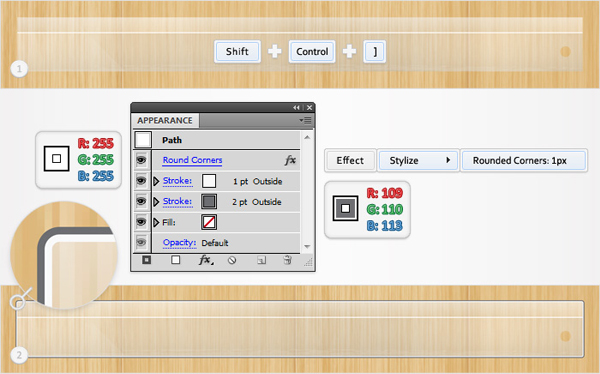This screenshot has height=374, width=600.
Task: Expand the 1 pt Outside stroke row
Action: (156, 181)
